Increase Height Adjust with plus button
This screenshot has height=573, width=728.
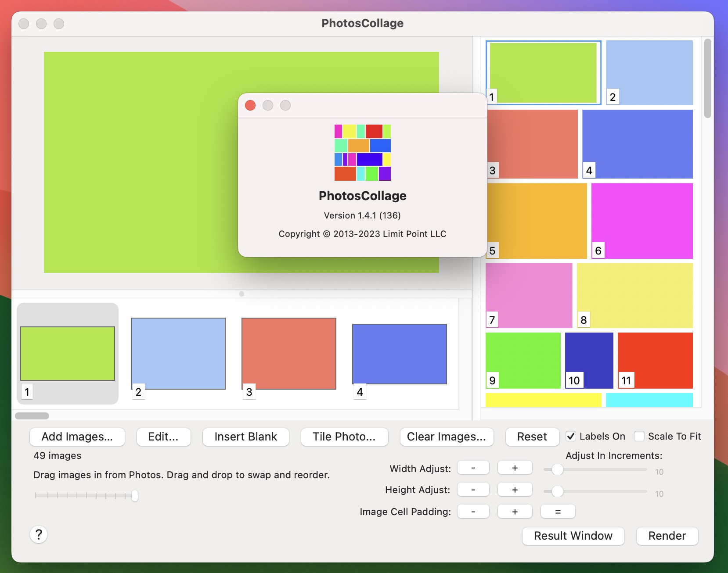[515, 489]
